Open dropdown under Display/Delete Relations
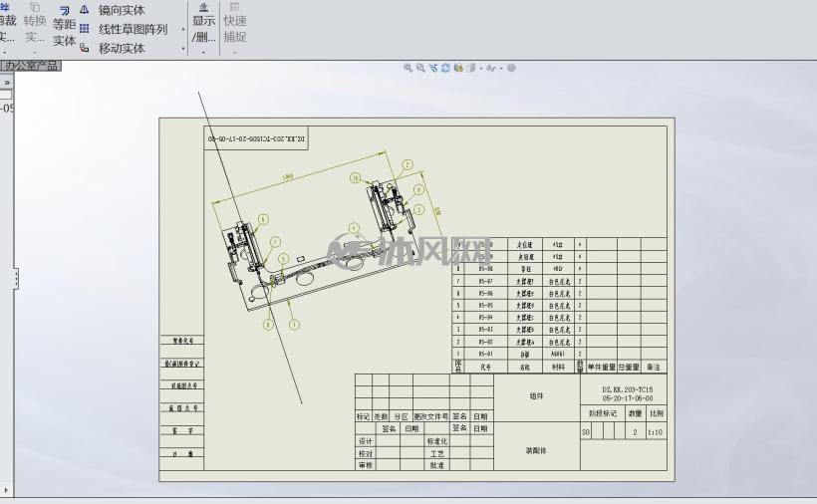The width and height of the screenshot is (817, 504). (x=203, y=52)
